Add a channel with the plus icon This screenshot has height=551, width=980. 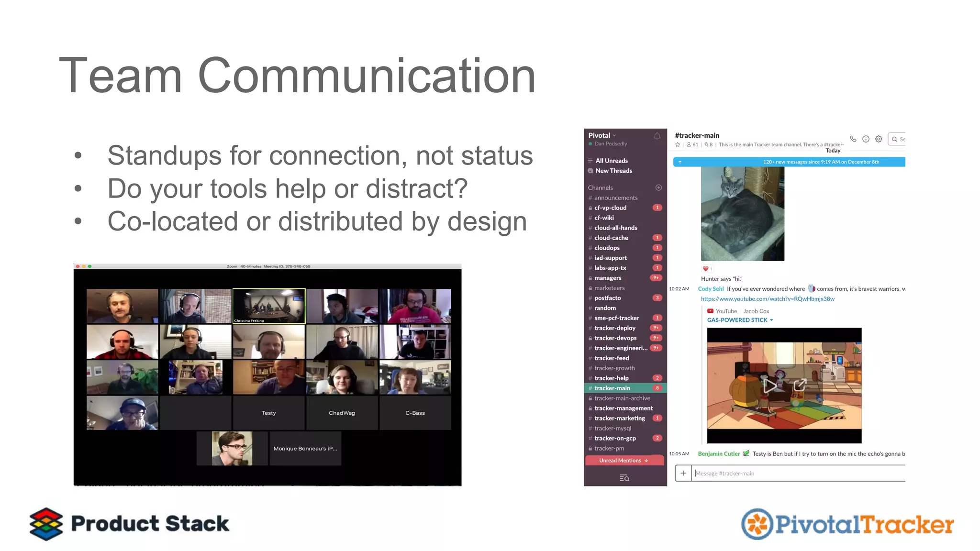point(658,187)
